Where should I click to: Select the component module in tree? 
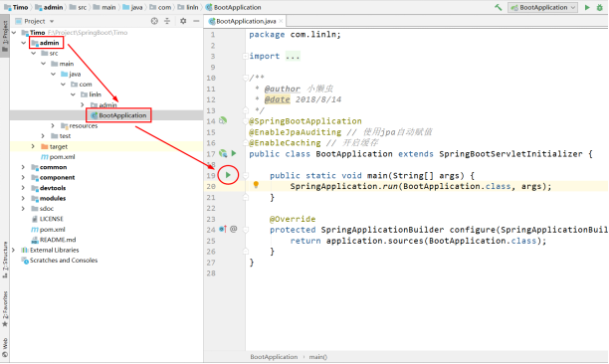point(53,177)
